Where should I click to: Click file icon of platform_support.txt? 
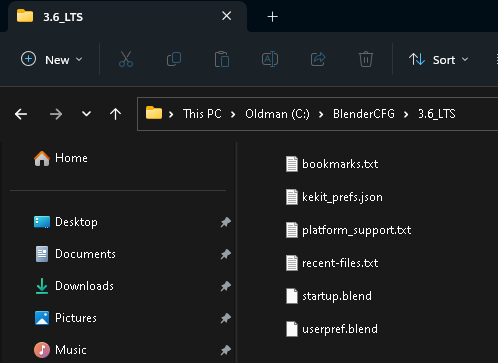pos(292,230)
